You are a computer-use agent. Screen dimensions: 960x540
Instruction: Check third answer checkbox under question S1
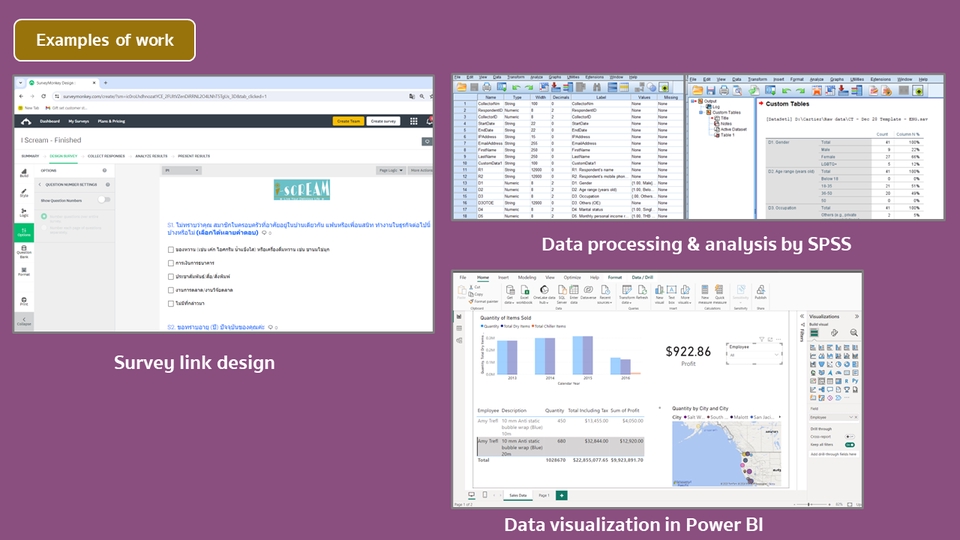click(171, 277)
